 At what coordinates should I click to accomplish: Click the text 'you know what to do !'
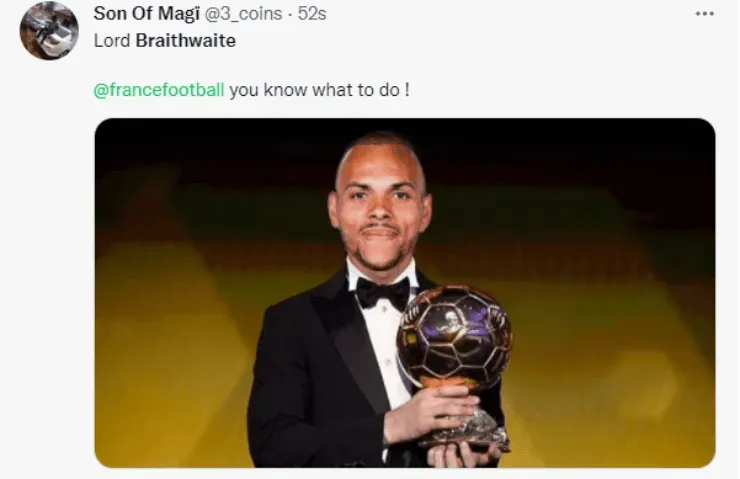(320, 89)
